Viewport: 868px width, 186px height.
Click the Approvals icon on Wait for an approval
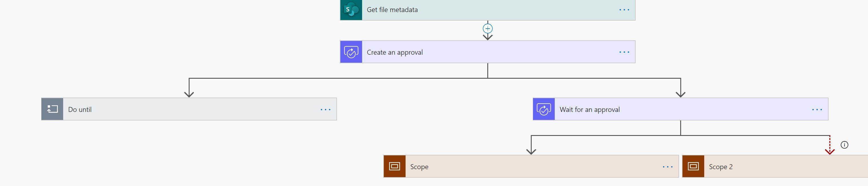(544, 109)
